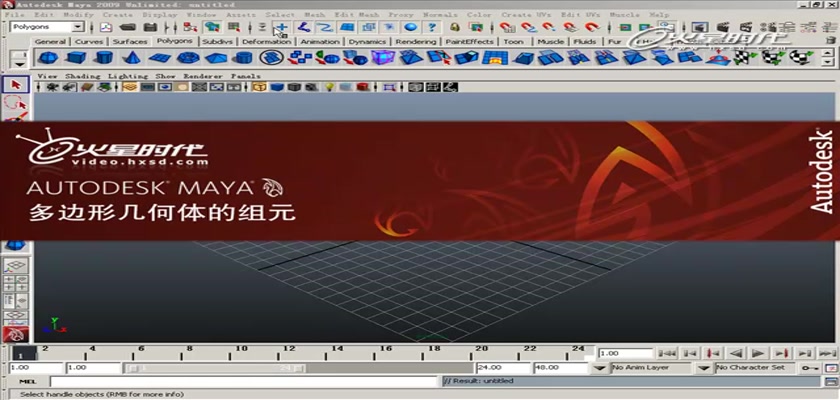The height and width of the screenshot is (400, 840).
Task: Switch to the Animation shelf tab
Action: [x=320, y=41]
